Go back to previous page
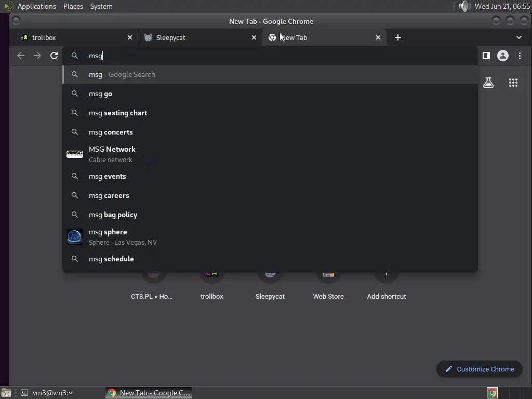The width and height of the screenshot is (532, 399). coord(21,56)
